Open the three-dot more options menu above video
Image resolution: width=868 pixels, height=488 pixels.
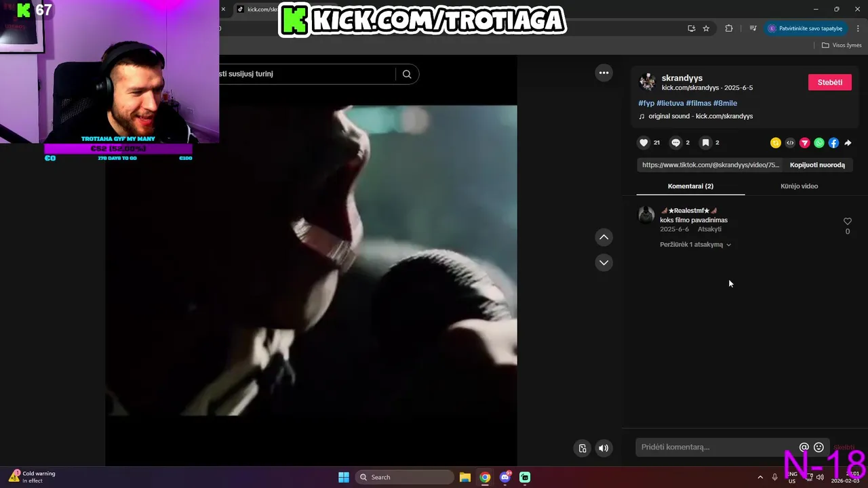click(604, 73)
